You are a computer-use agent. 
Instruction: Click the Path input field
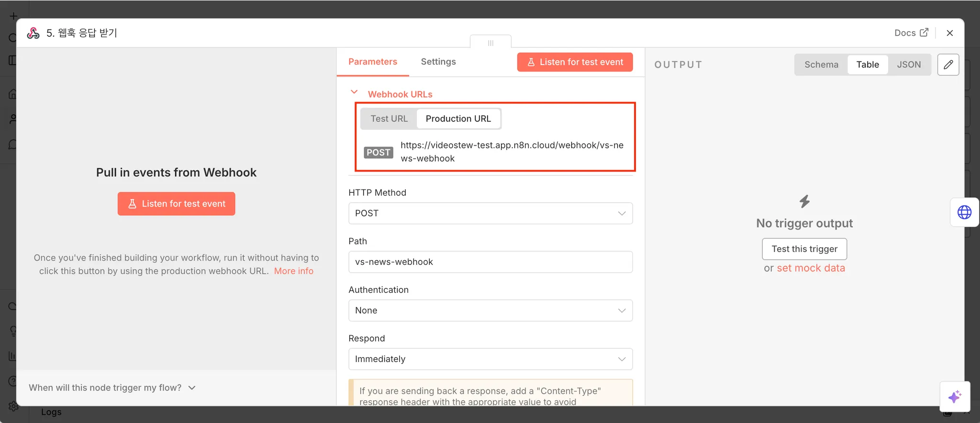490,262
